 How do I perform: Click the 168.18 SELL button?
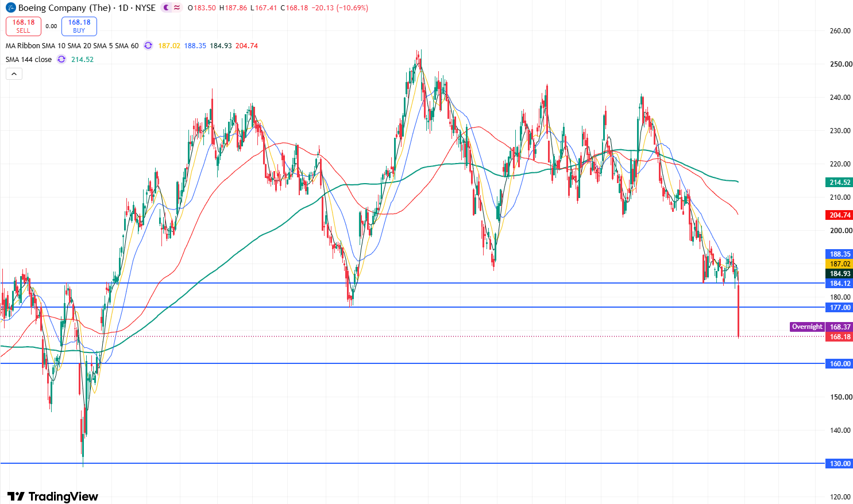24,26
